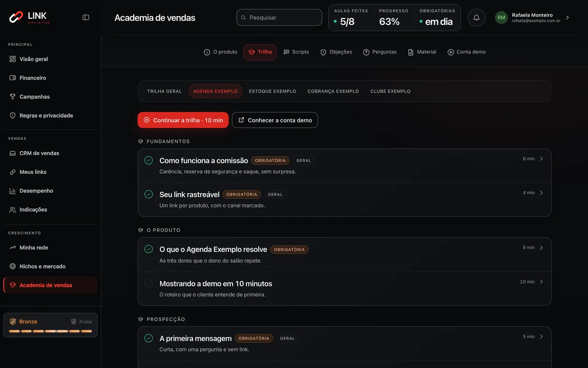Open Regras e privacidade
The width and height of the screenshot is (588, 368).
point(51,115)
